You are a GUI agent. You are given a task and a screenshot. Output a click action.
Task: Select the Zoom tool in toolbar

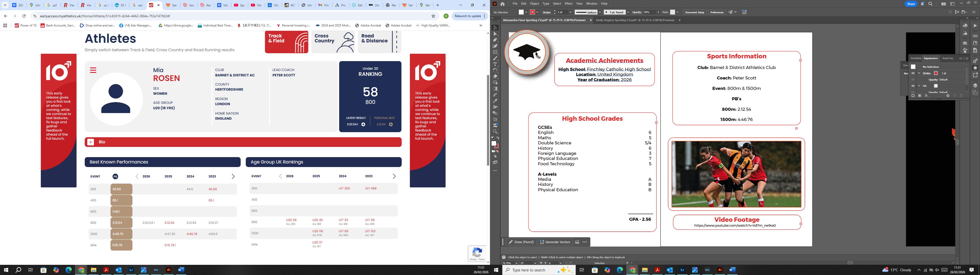[495, 131]
